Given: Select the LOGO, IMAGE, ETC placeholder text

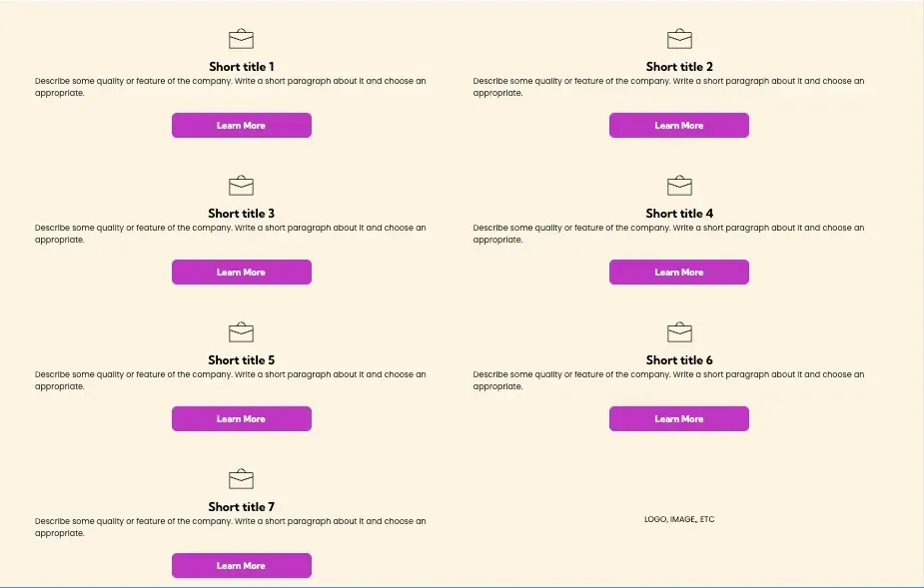Looking at the screenshot, I should [679, 520].
